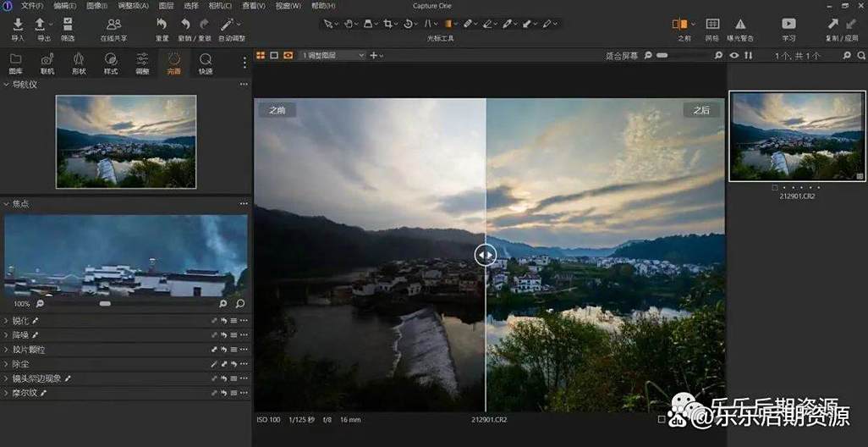The image size is (868, 447).
Task: Show the 网格 grid overlay
Action: [x=712, y=24]
